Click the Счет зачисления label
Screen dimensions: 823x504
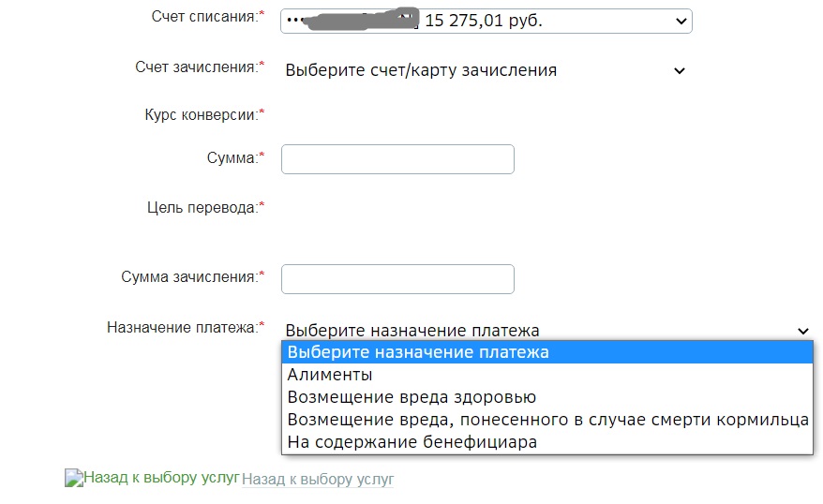196,67
